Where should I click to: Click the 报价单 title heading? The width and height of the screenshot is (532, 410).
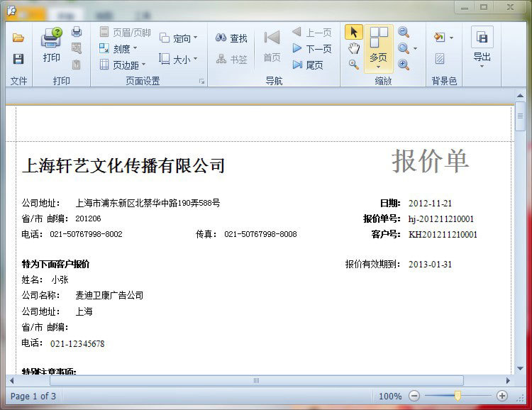[x=431, y=161]
